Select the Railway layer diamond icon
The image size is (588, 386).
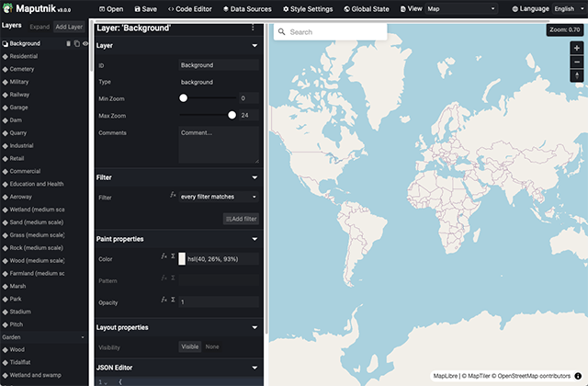(6, 95)
